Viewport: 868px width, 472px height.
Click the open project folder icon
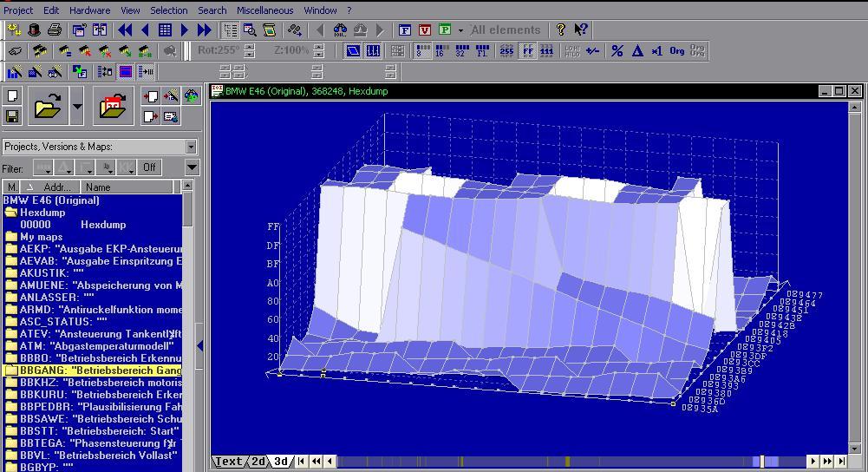pyautogui.click(x=48, y=107)
